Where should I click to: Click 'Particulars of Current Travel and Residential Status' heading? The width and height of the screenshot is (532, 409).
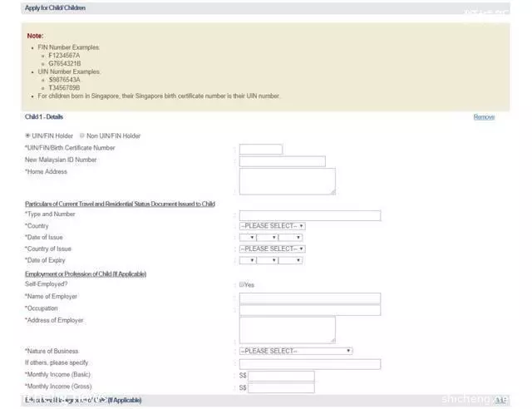[x=120, y=204]
